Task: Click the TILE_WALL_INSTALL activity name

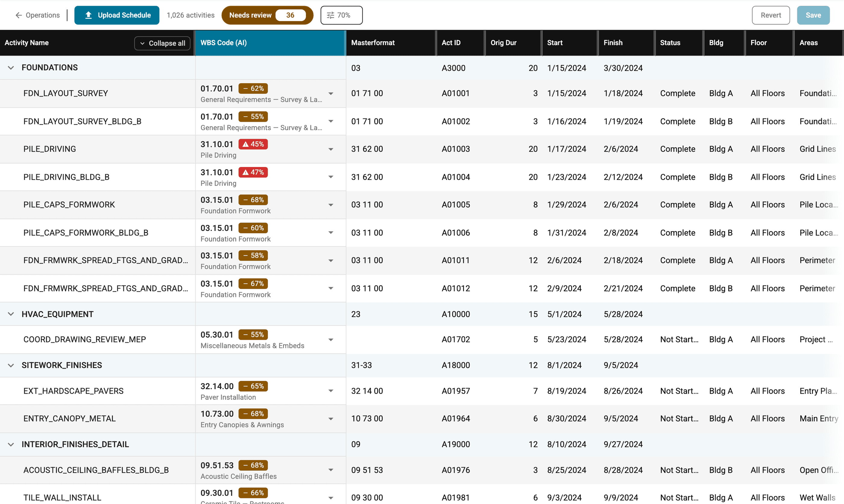Action: point(62,498)
